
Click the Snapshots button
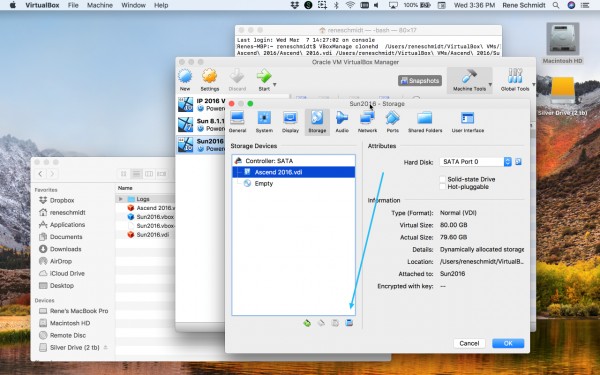pos(420,81)
